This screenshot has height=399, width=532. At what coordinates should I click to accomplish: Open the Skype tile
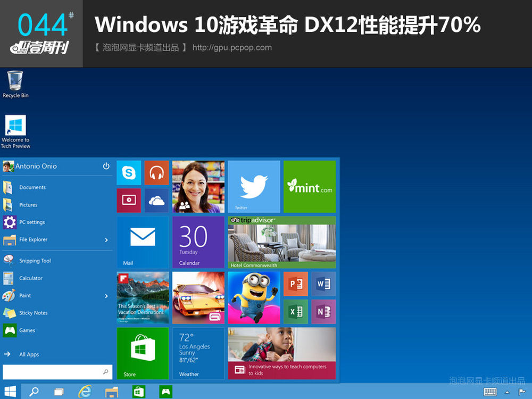point(129,173)
